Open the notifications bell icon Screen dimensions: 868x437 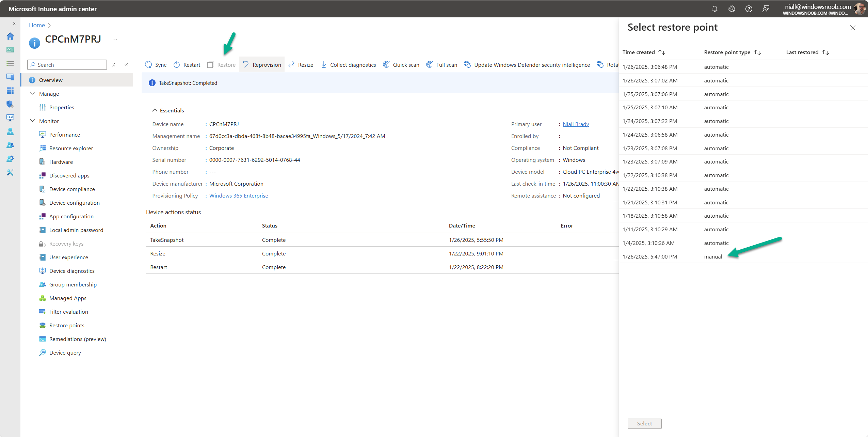tap(714, 9)
